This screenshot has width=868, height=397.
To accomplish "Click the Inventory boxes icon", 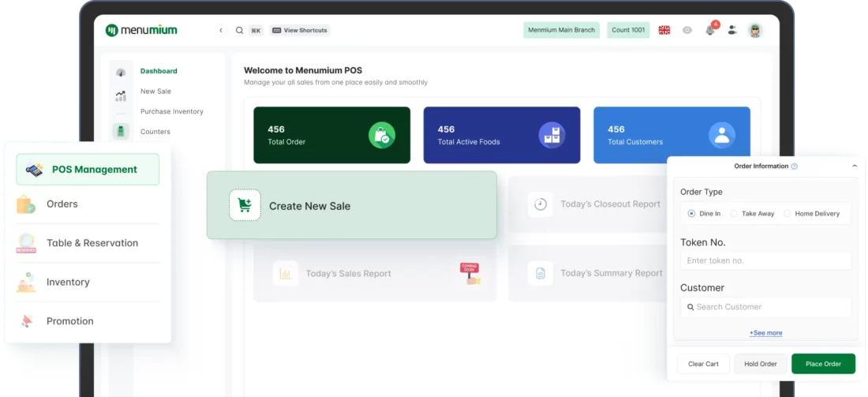I will click(26, 283).
